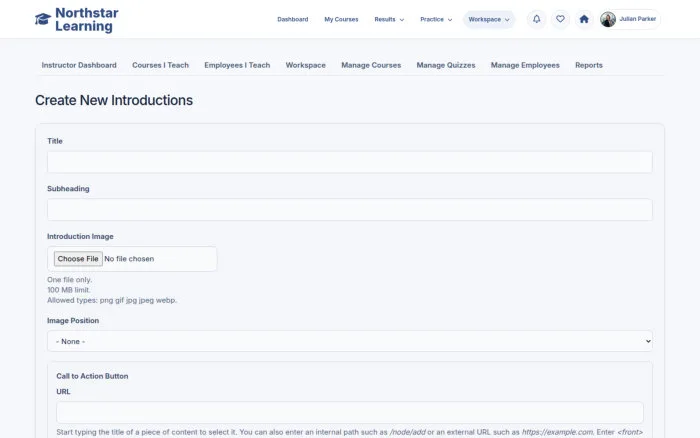This screenshot has width=700, height=438.
Task: Click Julian Parker's profile avatar
Action: coord(608,19)
